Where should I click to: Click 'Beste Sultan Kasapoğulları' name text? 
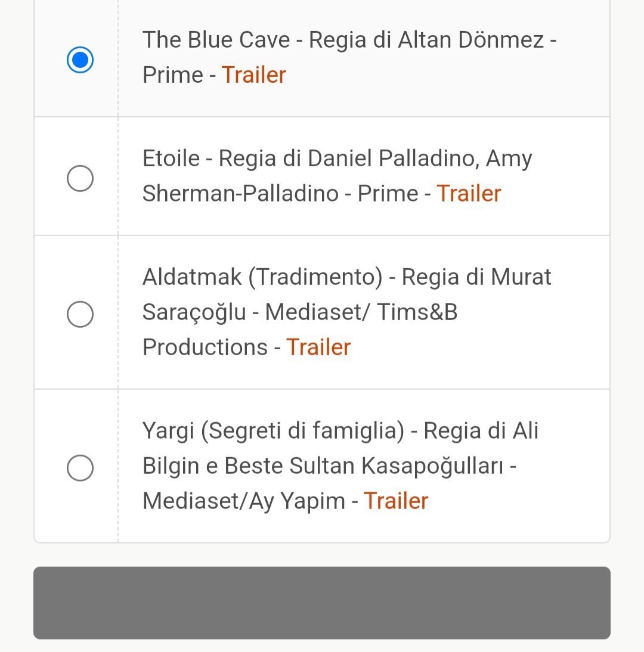click(364, 466)
